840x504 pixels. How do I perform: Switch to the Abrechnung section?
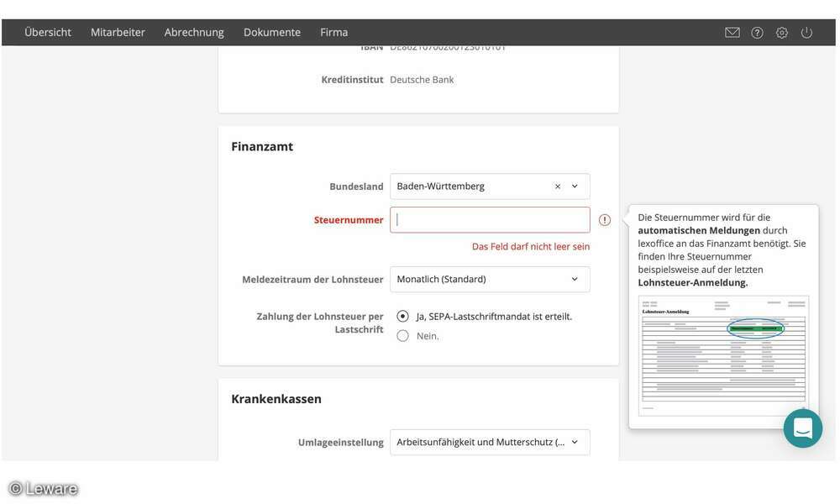193,31
